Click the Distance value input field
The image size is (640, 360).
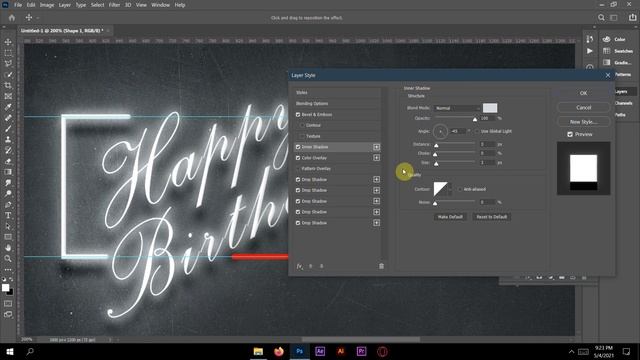[x=487, y=144]
